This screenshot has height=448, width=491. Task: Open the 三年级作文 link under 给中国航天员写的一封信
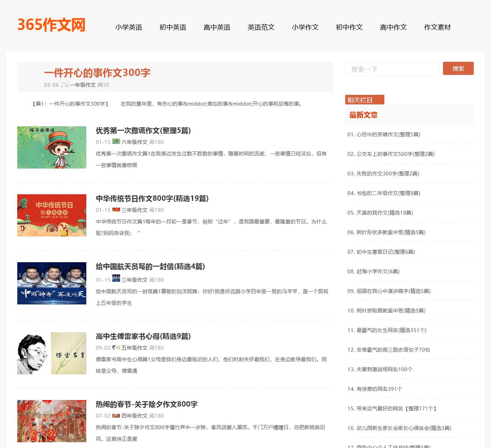135,280
